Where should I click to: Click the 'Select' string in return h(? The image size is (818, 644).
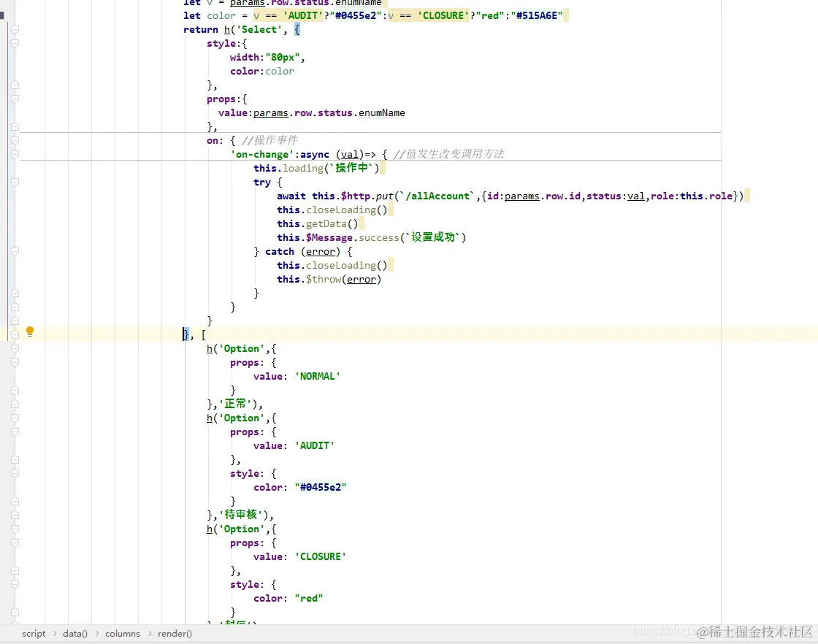pos(259,30)
